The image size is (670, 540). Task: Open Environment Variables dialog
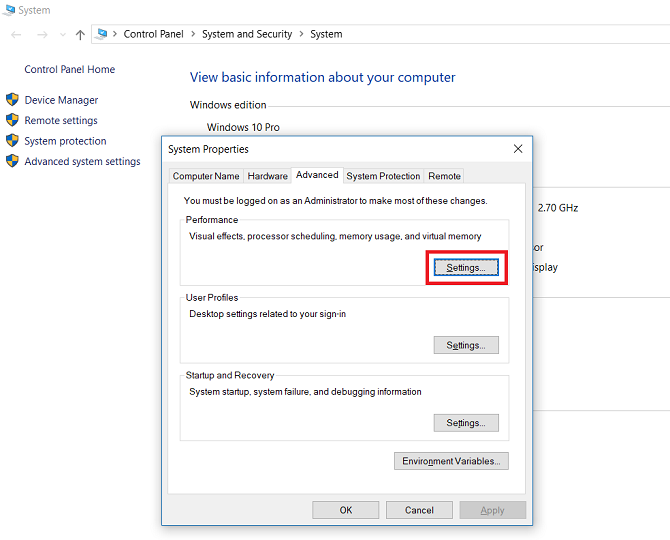coord(451,461)
